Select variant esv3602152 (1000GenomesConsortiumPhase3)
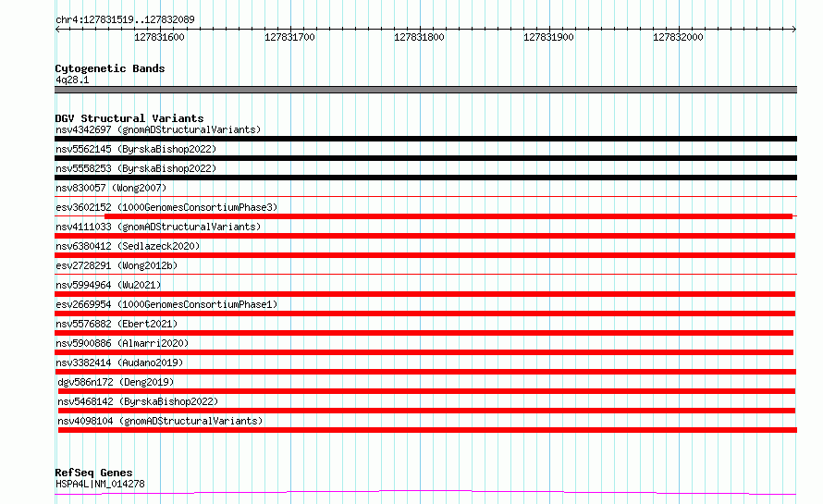This screenshot has height=504, width=823. (166, 207)
